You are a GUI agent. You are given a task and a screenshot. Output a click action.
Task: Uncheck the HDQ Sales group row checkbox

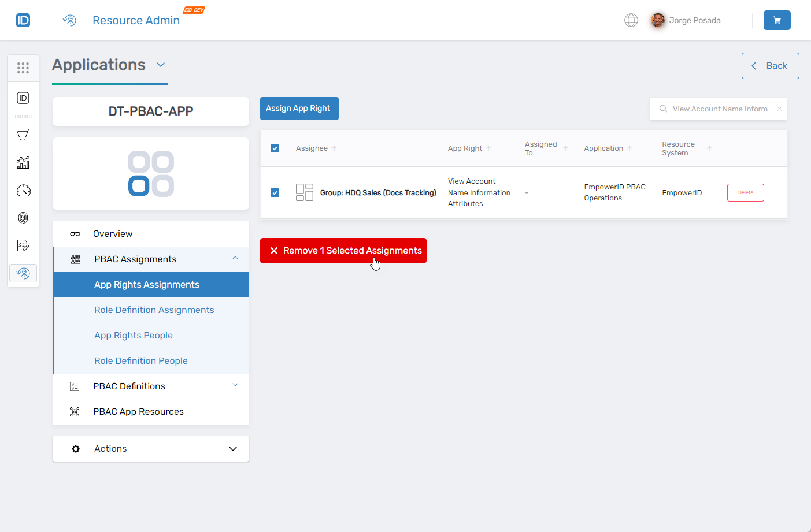(275, 193)
